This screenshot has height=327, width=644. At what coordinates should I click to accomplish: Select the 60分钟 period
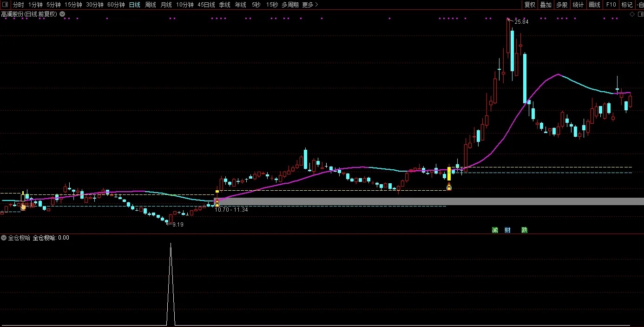tap(116, 5)
